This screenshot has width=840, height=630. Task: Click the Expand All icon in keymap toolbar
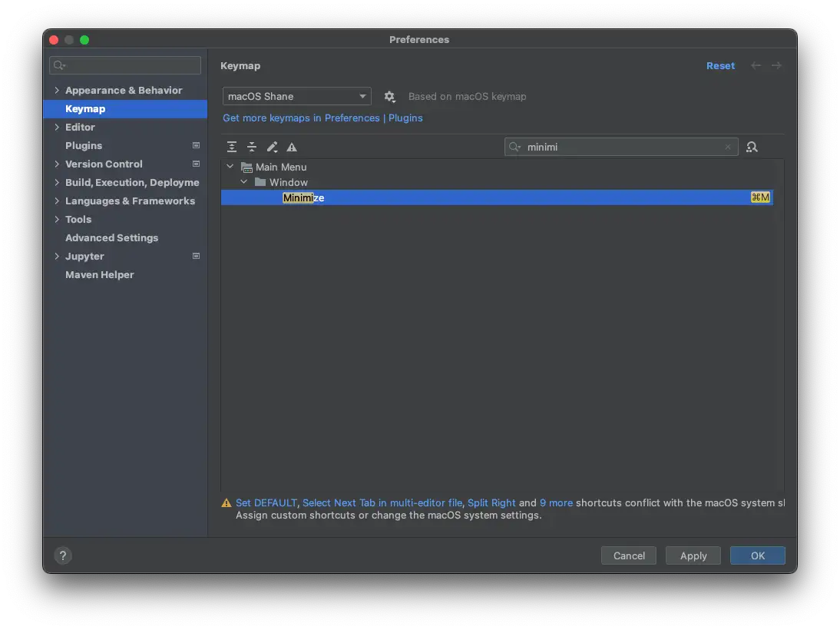(231, 147)
